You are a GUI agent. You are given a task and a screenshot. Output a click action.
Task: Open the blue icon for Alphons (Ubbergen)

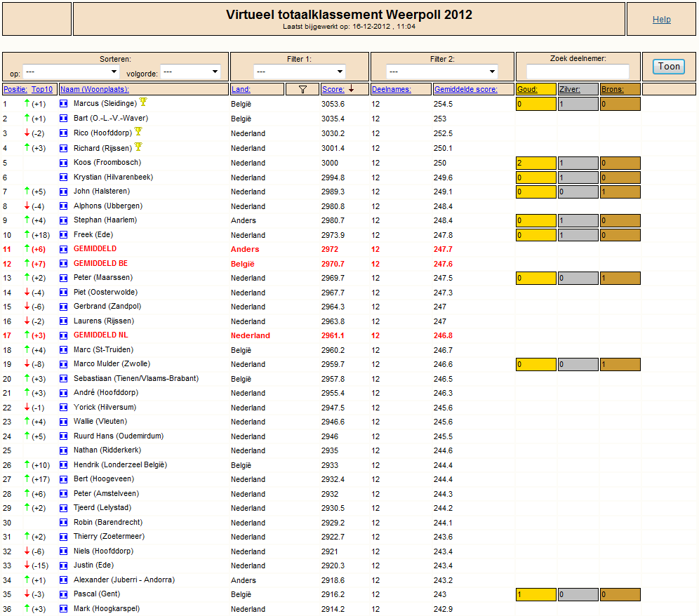(x=64, y=206)
